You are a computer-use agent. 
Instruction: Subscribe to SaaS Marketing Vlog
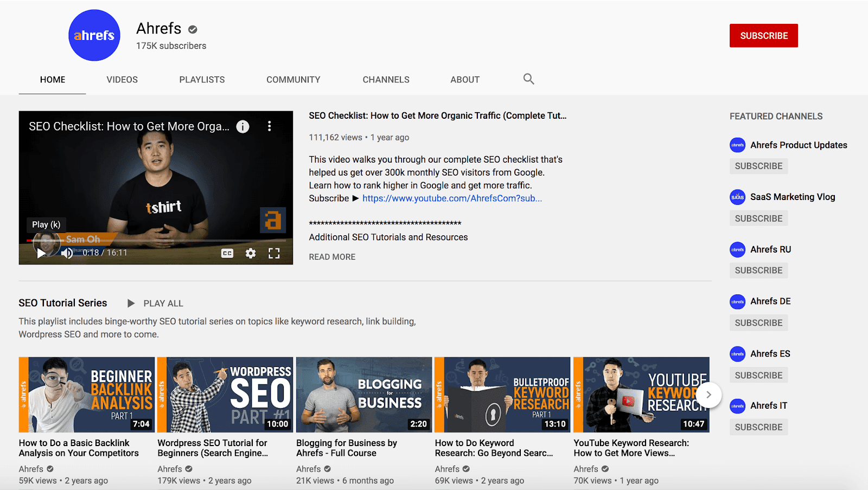click(758, 218)
